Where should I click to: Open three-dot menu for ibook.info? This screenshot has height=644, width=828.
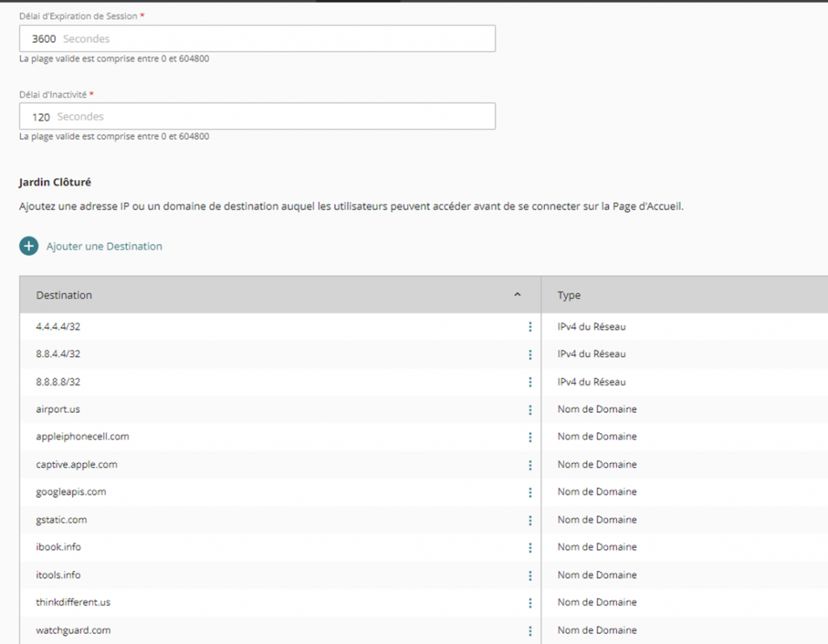coord(530,548)
